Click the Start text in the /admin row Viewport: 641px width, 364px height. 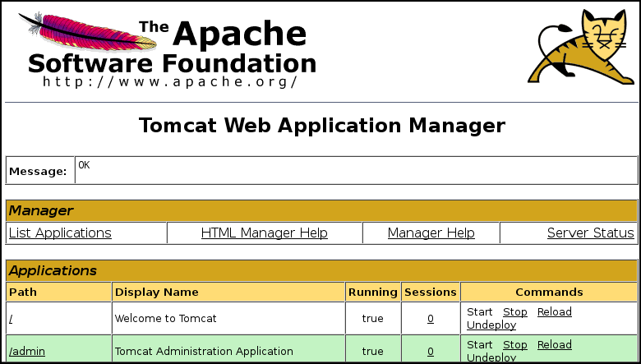click(x=480, y=345)
